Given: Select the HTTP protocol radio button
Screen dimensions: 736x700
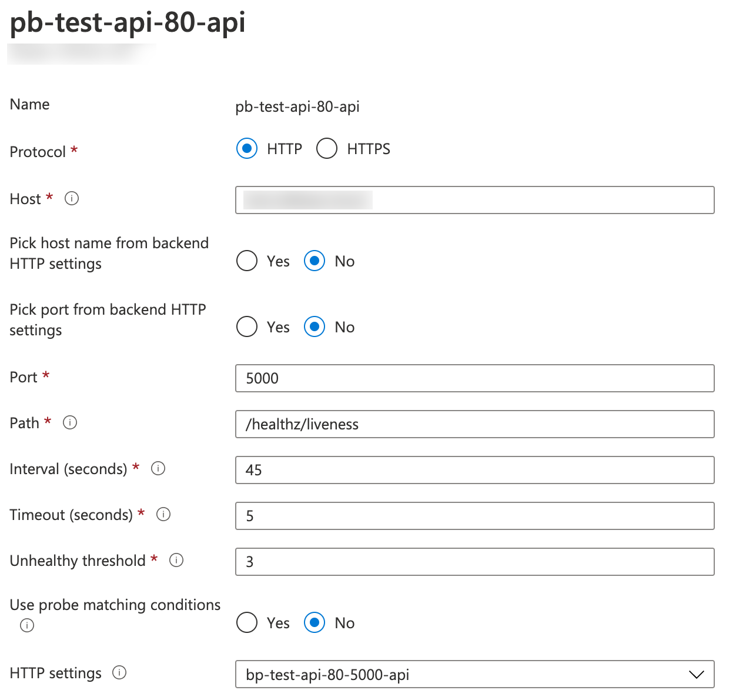Looking at the screenshot, I should coord(247,149).
